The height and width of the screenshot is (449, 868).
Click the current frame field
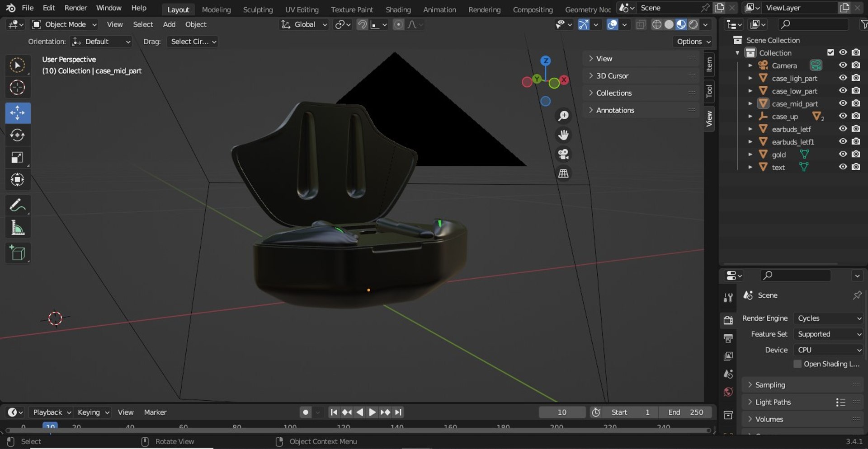[x=562, y=412]
